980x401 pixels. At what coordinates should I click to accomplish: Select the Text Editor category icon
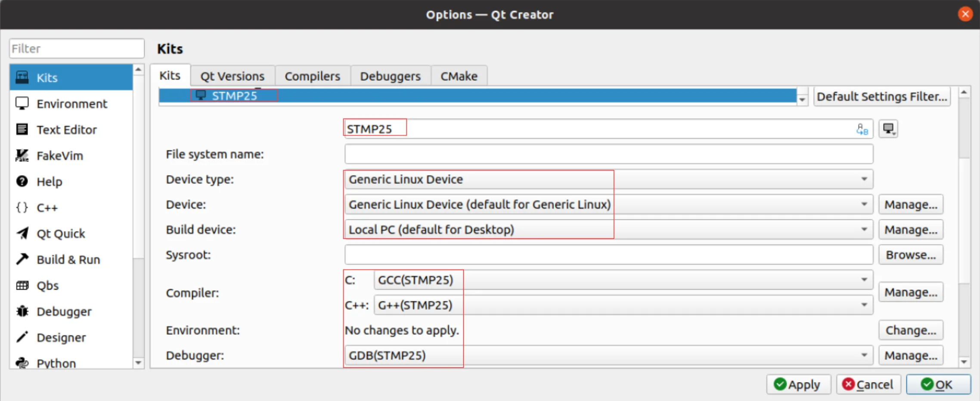(22, 129)
